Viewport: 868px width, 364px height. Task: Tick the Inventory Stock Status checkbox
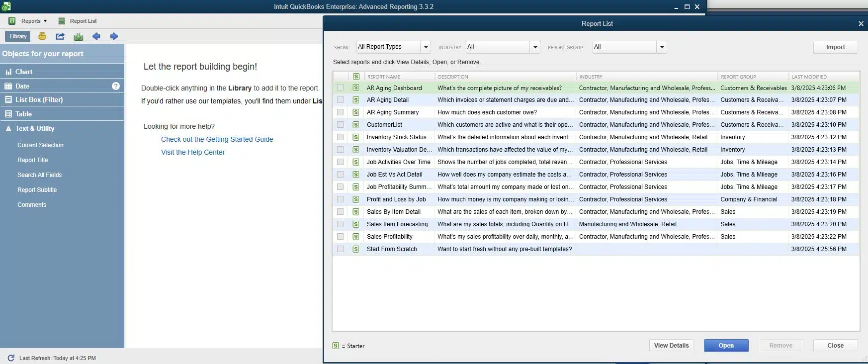coord(340,137)
